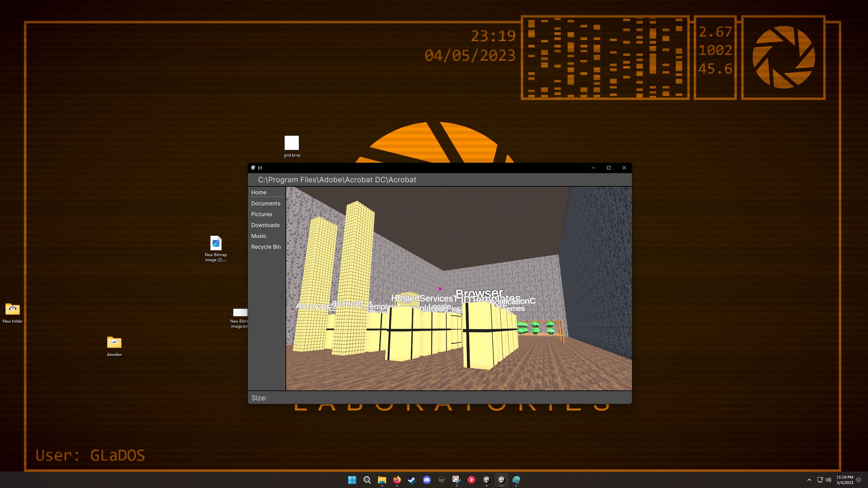Expand hidden system tray icons
Viewport: 868px width, 488px height.
tap(810, 480)
